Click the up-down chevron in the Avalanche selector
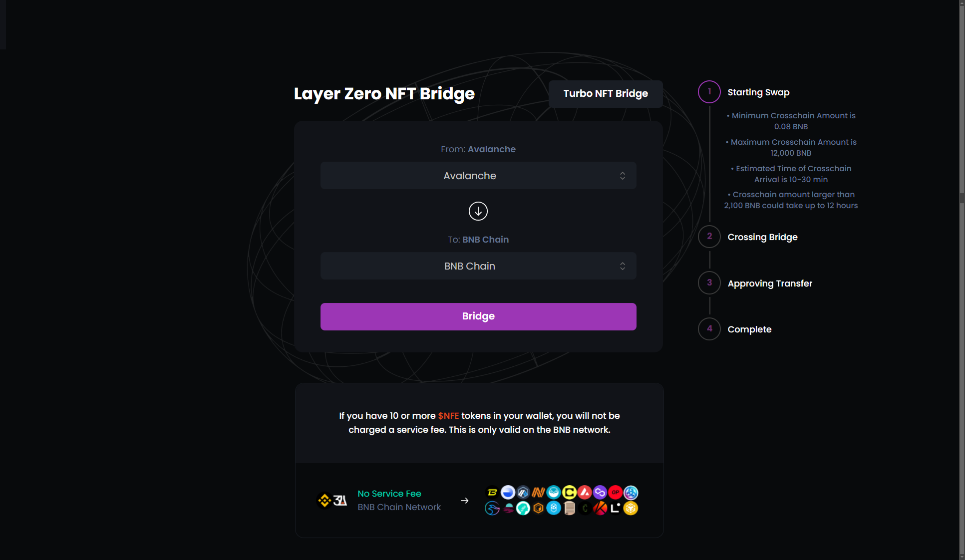This screenshot has height=560, width=965. click(x=622, y=176)
